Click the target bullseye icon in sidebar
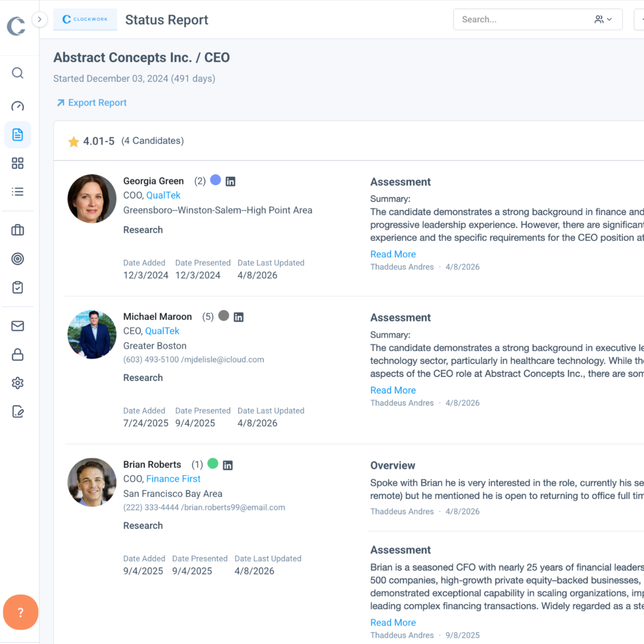Screen dimensions: 644x644 [17, 259]
